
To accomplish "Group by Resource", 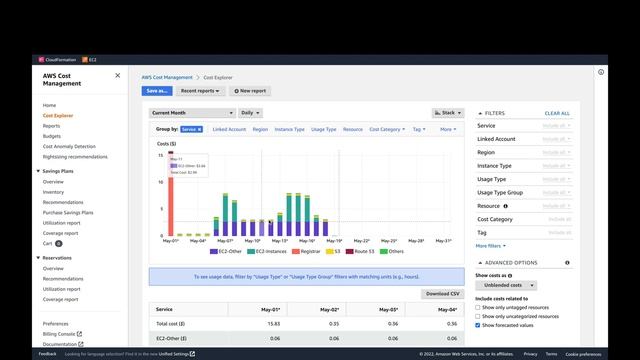I will click(x=353, y=129).
